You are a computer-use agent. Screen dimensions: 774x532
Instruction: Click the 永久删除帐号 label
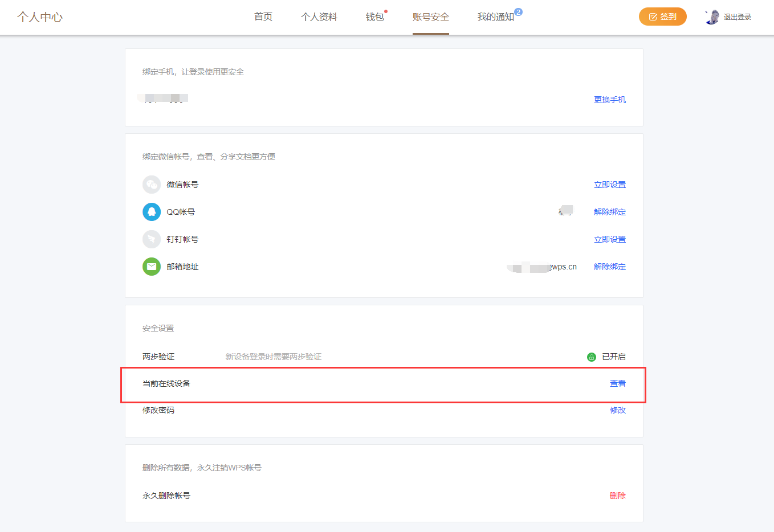(166, 496)
